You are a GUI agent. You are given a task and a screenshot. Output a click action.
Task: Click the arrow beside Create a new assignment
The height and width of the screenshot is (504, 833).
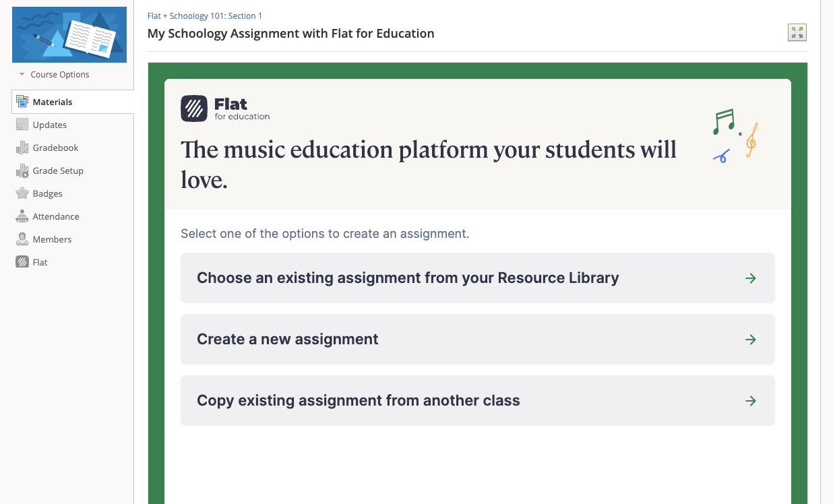[751, 339]
